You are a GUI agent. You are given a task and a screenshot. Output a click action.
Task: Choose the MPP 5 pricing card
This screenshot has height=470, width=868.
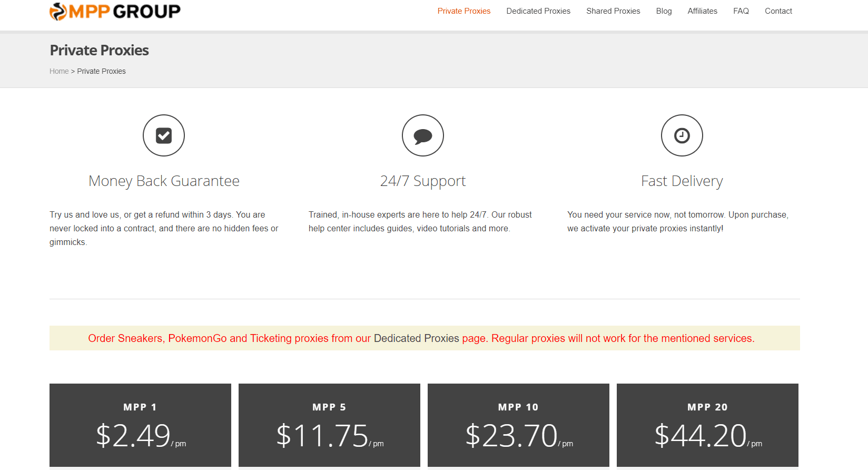click(329, 425)
